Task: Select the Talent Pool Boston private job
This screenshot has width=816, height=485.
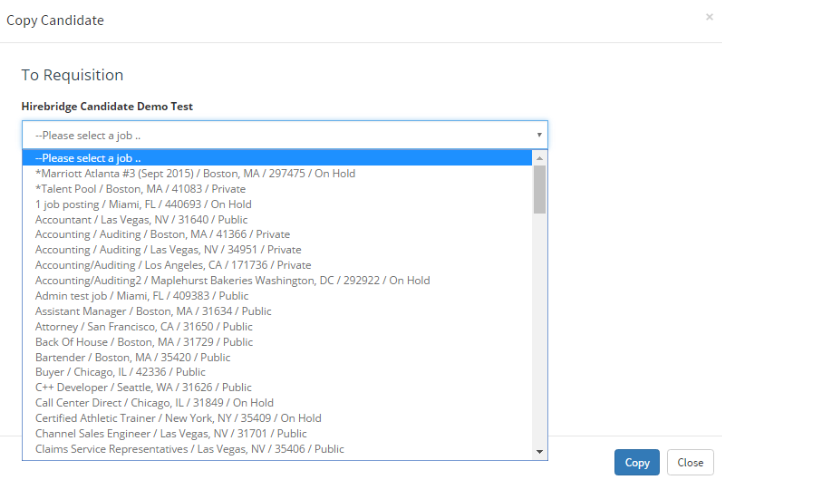Action: pyautogui.click(x=140, y=189)
